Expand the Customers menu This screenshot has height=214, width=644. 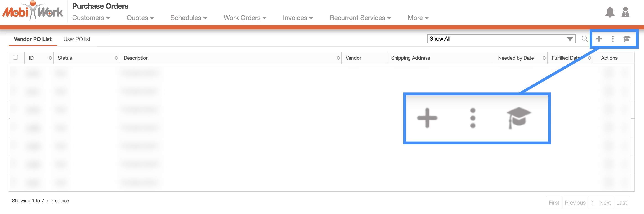pos(91,18)
